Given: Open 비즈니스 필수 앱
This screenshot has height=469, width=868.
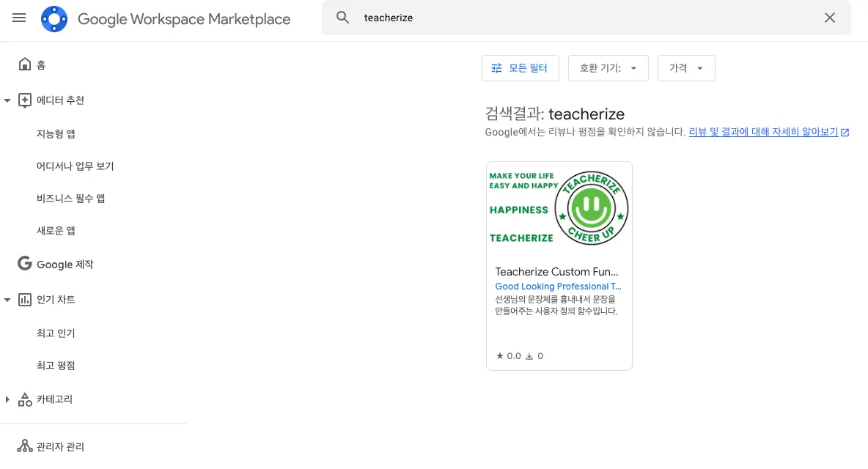Looking at the screenshot, I should tap(71, 199).
